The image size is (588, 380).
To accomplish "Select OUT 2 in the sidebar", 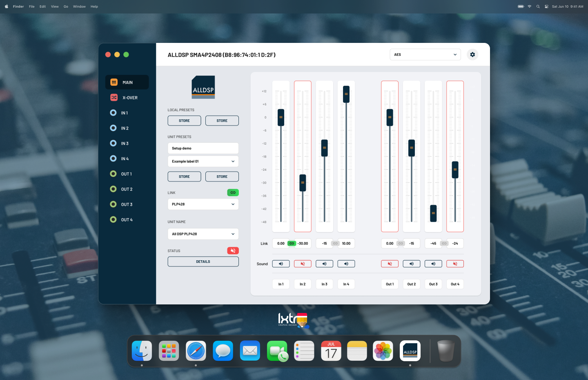I will coord(127,189).
